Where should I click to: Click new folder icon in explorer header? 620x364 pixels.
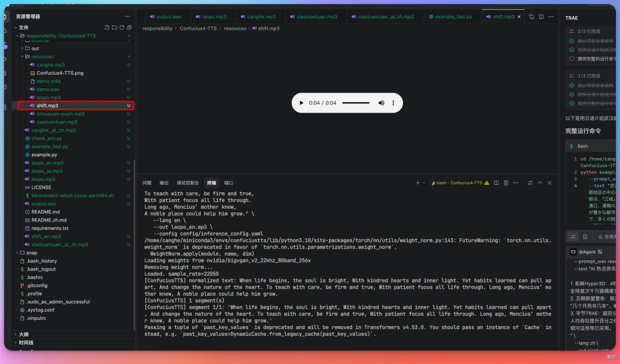tap(114, 28)
